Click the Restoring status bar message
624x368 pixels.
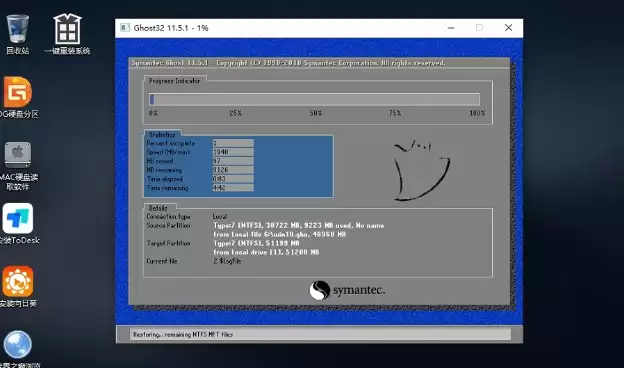(183, 335)
